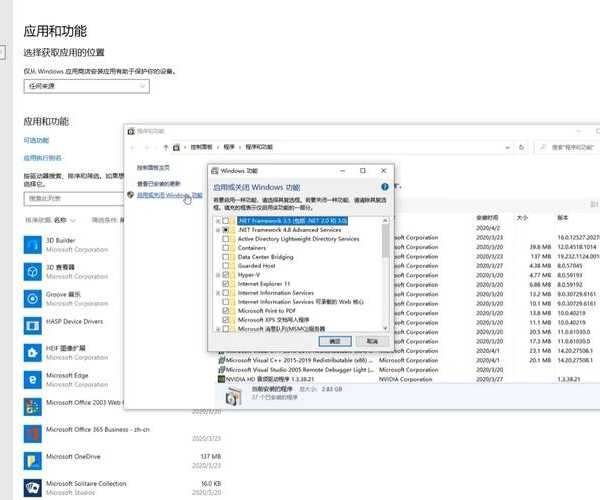Toggle the Hyper-V checkbox
The width and height of the screenshot is (600, 500).
227,275
